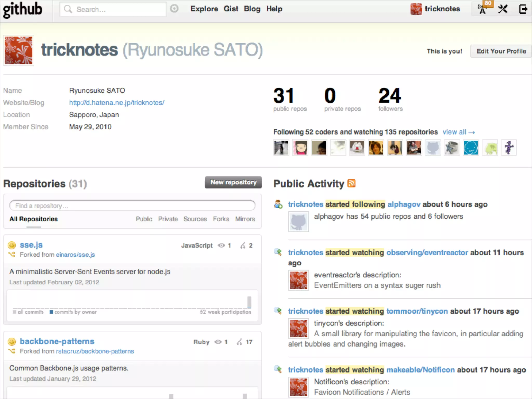Click Edit Your Profile button

501,51
